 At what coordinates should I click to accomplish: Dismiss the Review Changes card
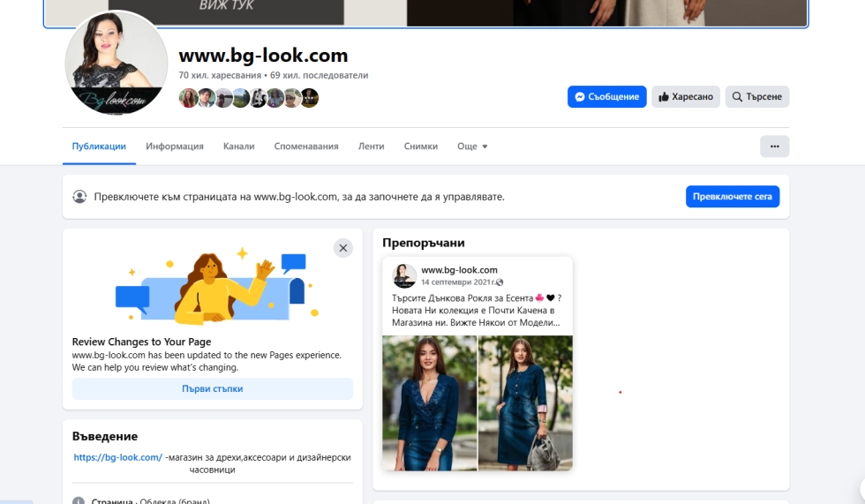[x=343, y=248]
